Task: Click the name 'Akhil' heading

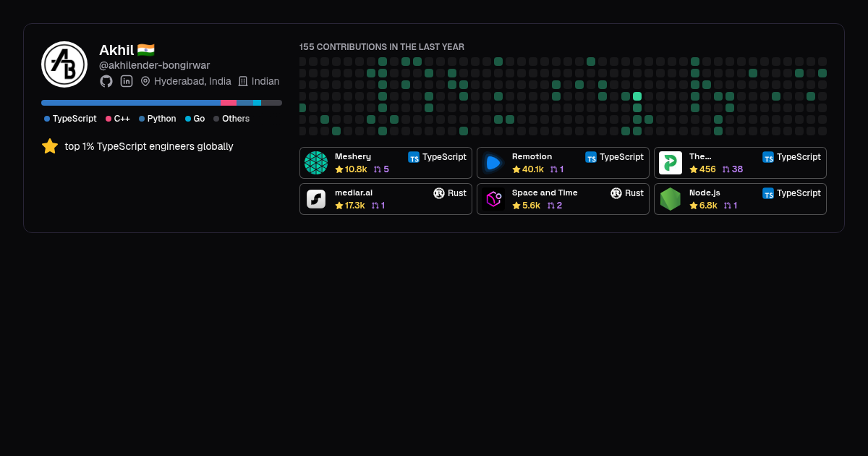Action: click(116, 50)
